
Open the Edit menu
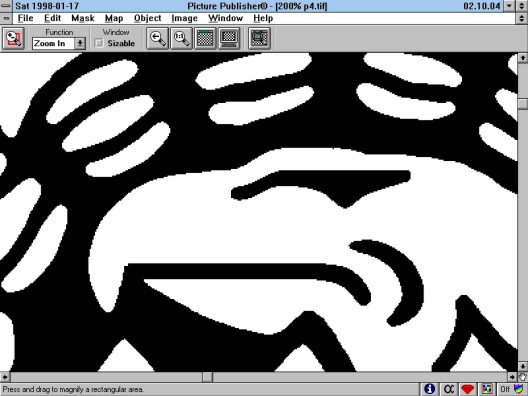click(x=53, y=18)
